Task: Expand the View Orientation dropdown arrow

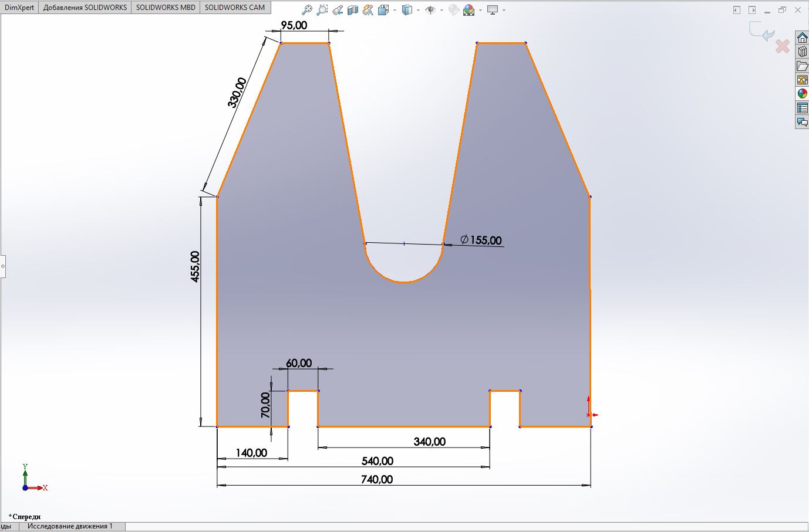Action: pyautogui.click(x=395, y=10)
